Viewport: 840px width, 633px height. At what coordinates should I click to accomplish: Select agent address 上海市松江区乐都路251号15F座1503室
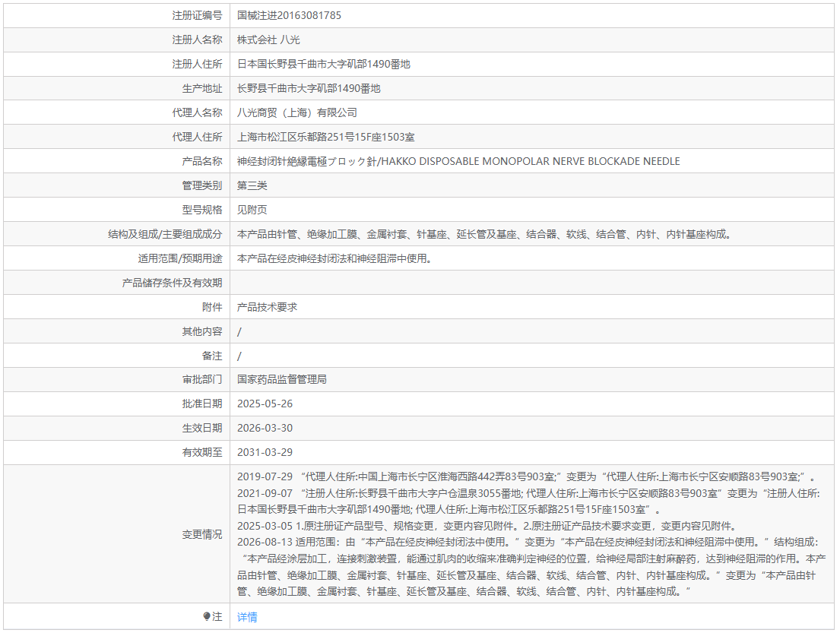[x=325, y=137]
